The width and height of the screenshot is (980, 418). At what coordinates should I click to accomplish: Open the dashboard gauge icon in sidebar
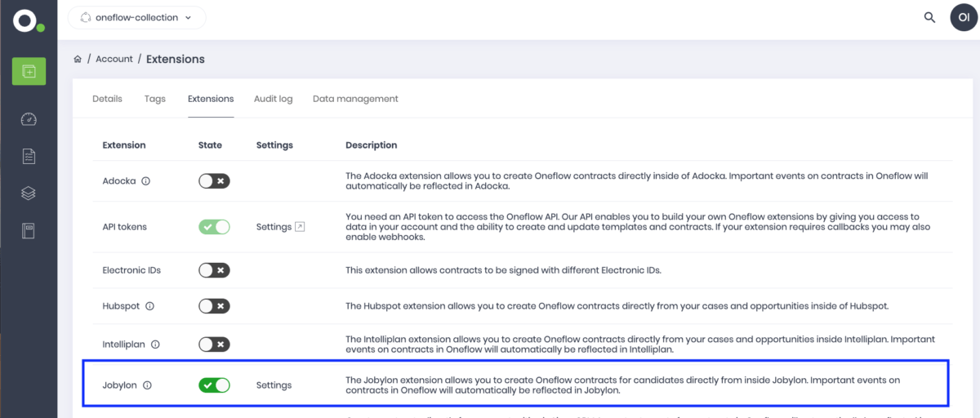[x=29, y=119]
